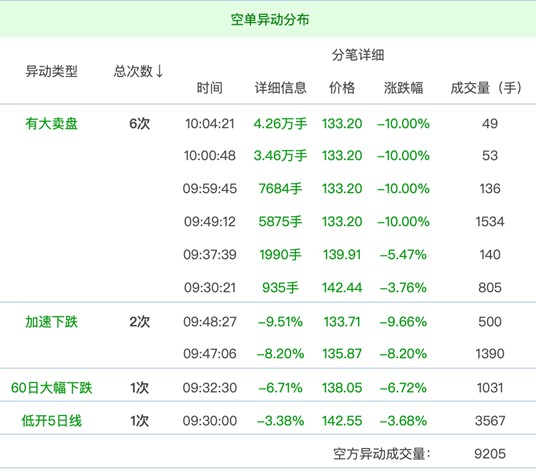Viewport: 536px width, 470px height.
Task: Click the 时间 column header
Action: [x=210, y=88]
